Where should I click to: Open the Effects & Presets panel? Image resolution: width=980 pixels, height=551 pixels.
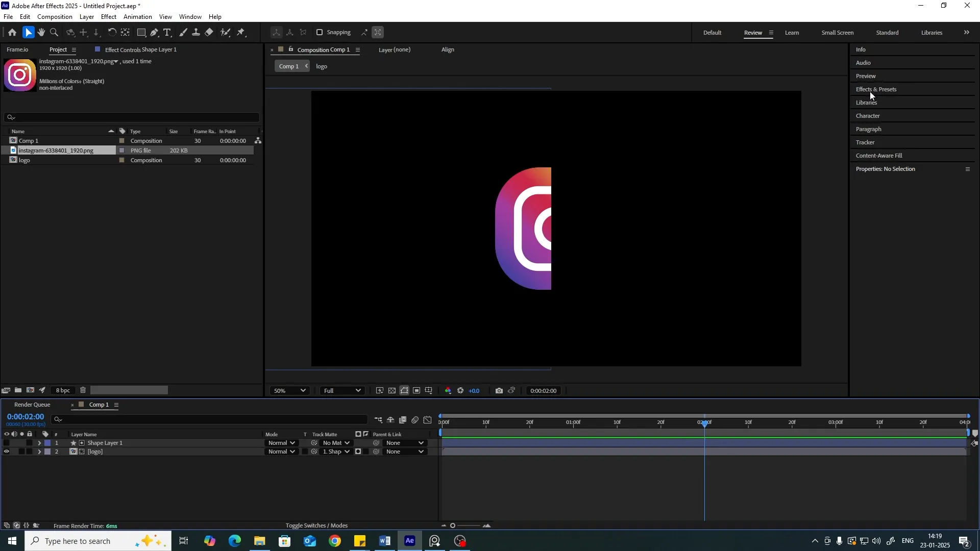(x=876, y=89)
